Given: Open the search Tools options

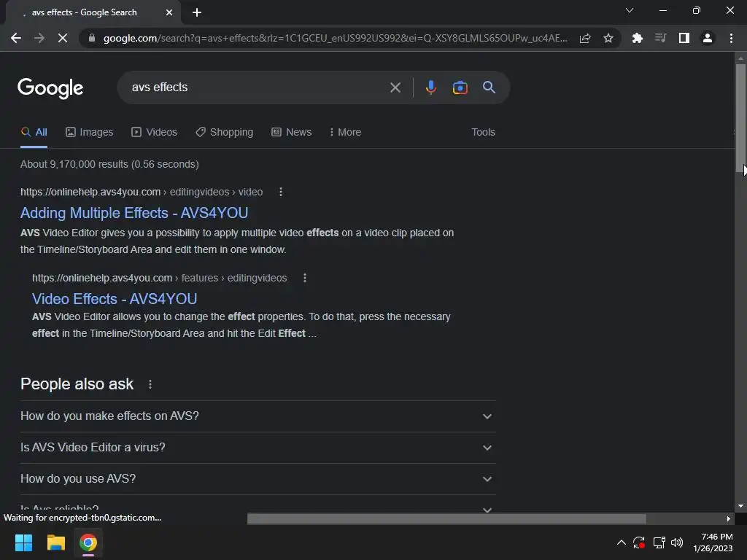Looking at the screenshot, I should (483, 132).
